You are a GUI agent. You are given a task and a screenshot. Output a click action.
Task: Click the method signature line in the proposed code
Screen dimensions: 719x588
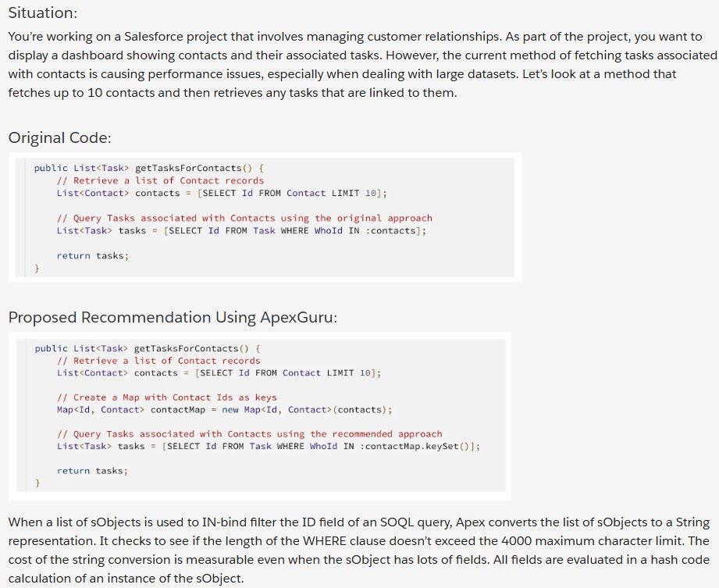pos(148,348)
